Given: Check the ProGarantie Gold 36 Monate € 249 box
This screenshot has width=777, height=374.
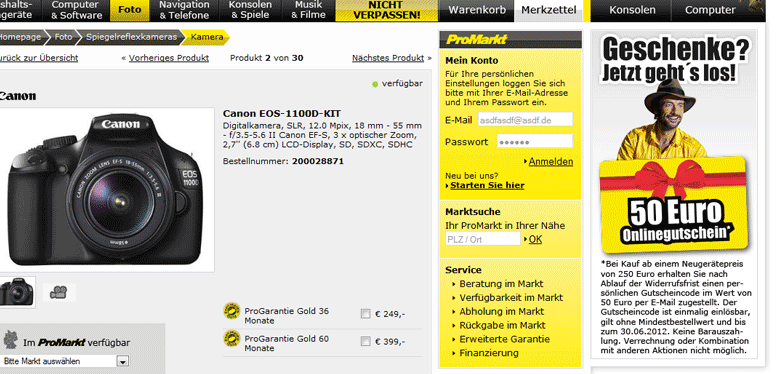Looking at the screenshot, I should (x=366, y=314).
